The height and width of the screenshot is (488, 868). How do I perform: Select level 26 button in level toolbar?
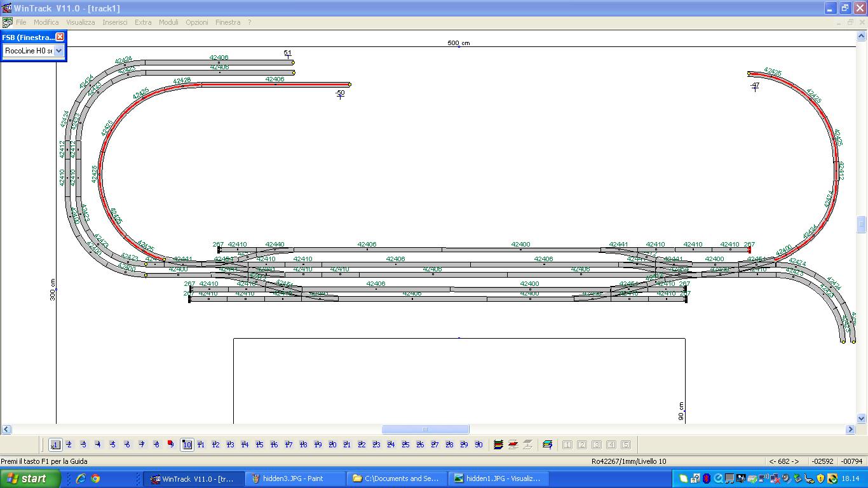coord(420,445)
